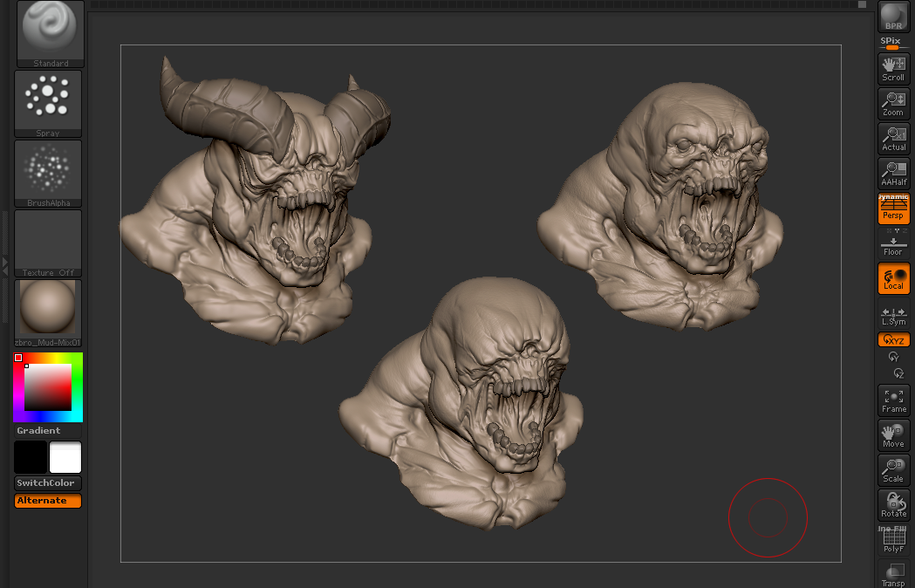The image size is (915, 588).
Task: Toggle the Floor grid
Action: (893, 243)
